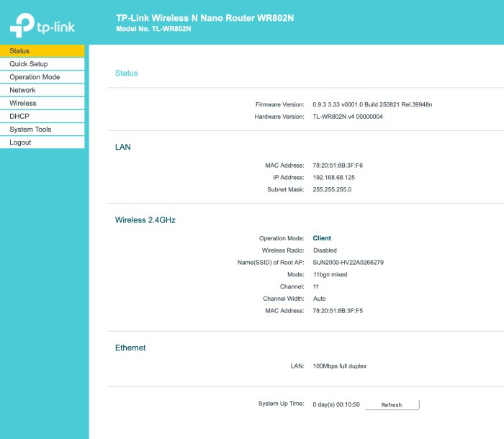Go to Wireless settings menu
The width and height of the screenshot is (504, 439).
coord(42,103)
